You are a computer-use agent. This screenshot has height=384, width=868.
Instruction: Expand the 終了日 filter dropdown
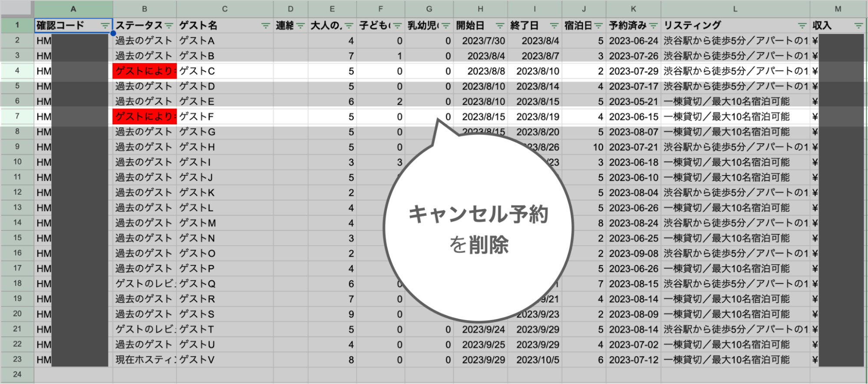pos(554,26)
